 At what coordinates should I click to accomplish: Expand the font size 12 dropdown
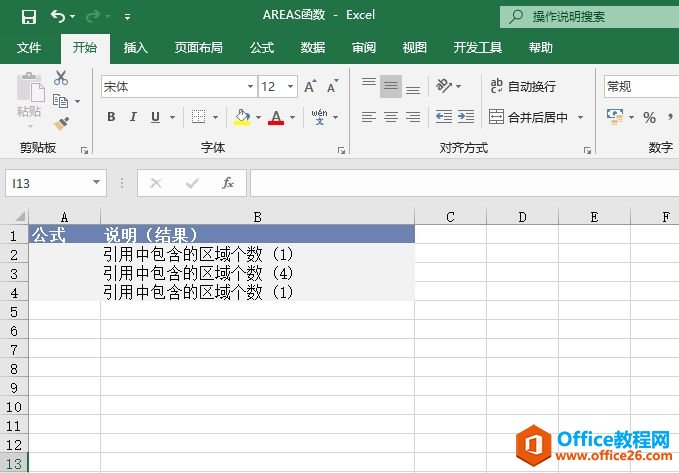point(291,87)
